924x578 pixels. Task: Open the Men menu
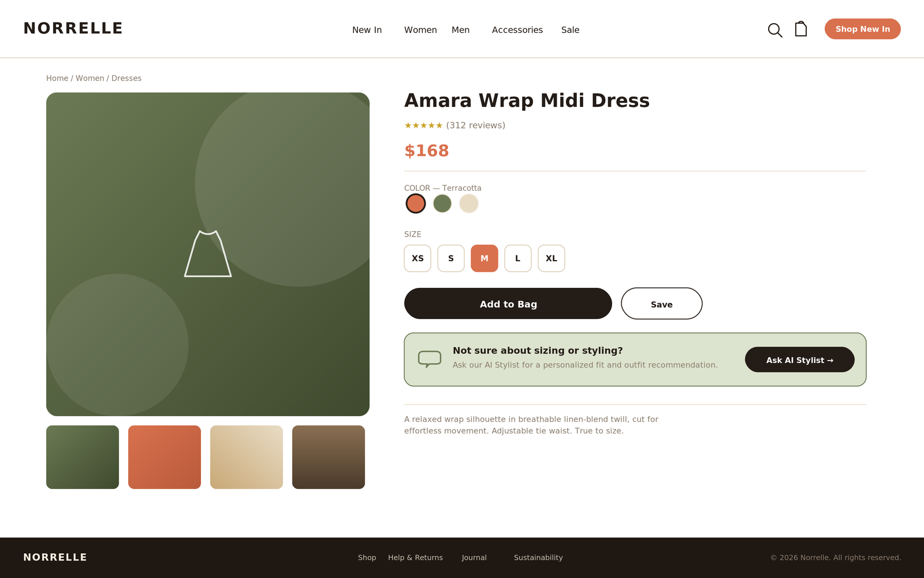pyautogui.click(x=460, y=30)
